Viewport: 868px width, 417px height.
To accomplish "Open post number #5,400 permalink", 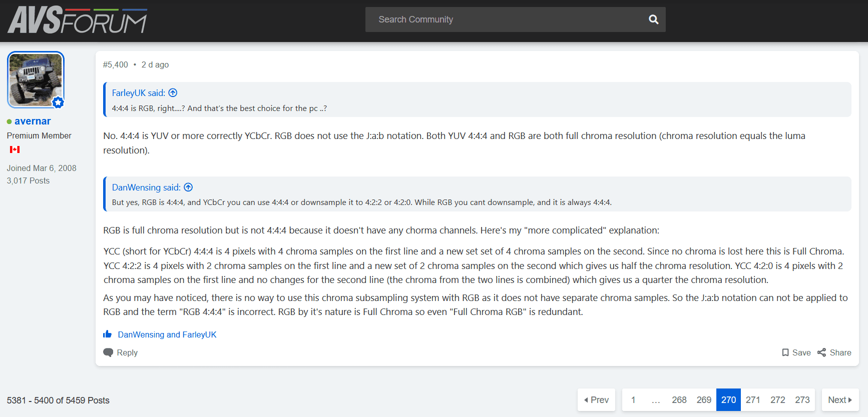I will coord(116,64).
